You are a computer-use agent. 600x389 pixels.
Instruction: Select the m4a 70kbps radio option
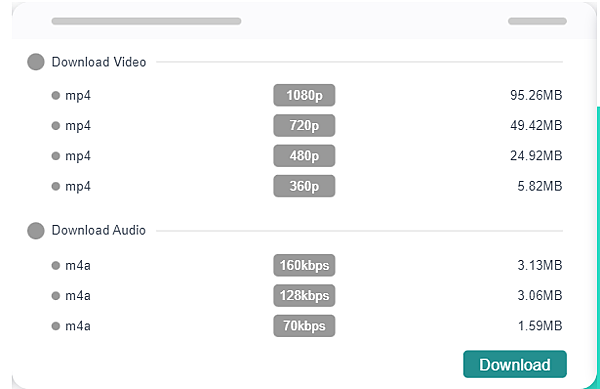tap(56, 326)
